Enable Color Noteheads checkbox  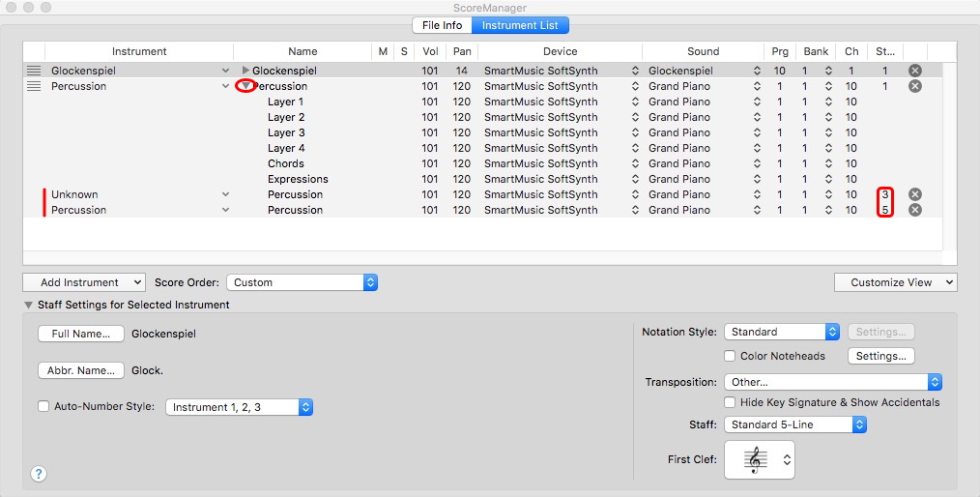731,356
